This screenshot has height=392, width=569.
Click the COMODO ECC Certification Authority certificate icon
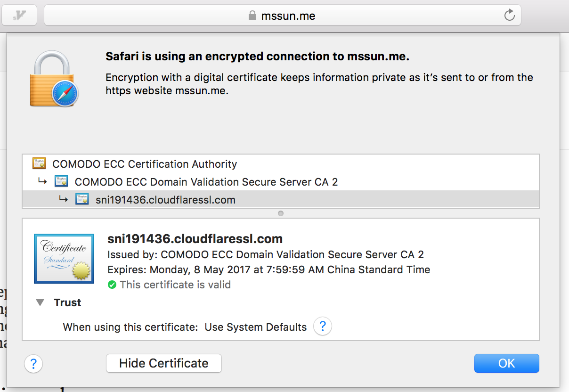click(39, 164)
